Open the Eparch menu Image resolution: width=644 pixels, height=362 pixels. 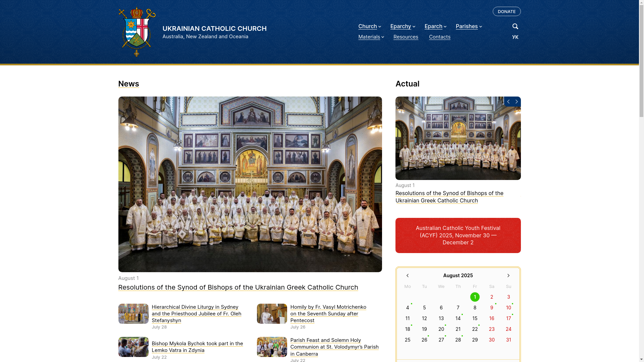click(x=433, y=26)
